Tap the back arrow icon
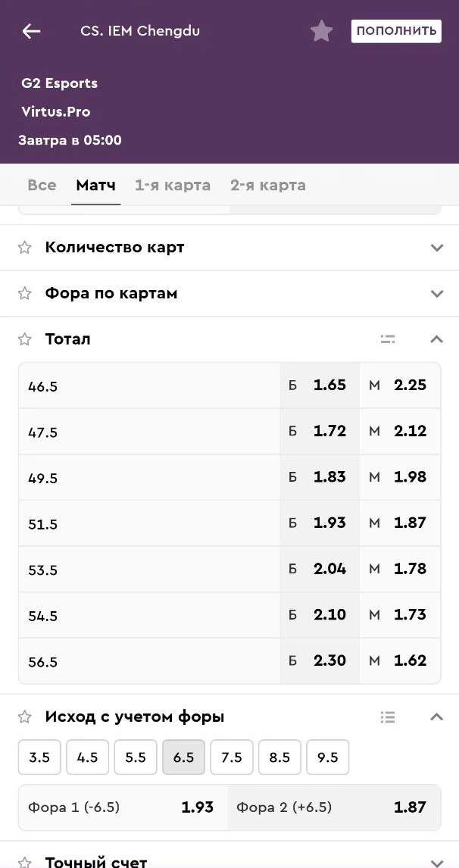Viewport: 459px width, 868px height. 31,31
